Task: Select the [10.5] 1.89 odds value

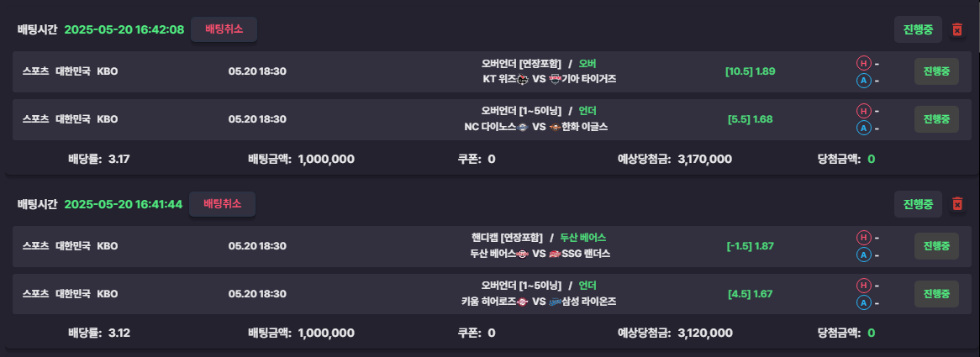Action: 750,71
